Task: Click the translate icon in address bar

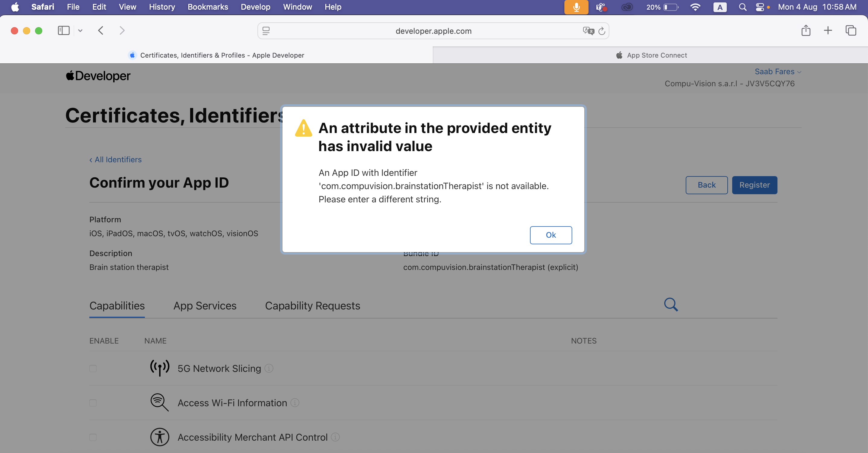Action: tap(588, 31)
